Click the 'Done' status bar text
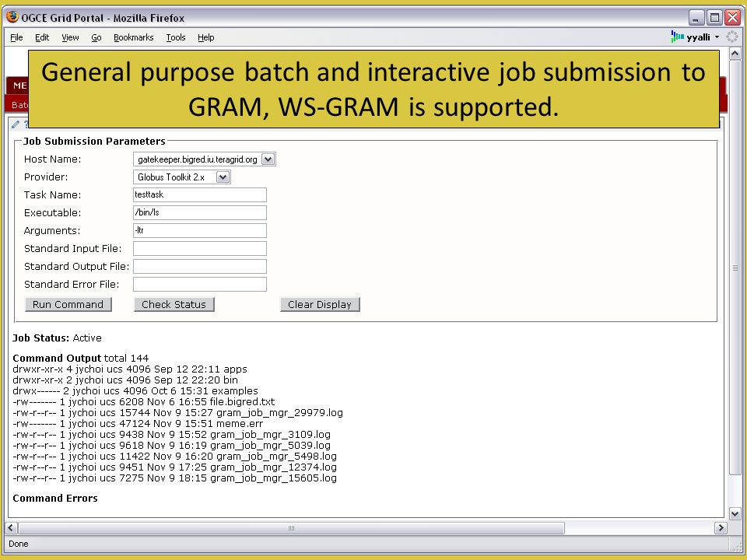 coord(19,544)
